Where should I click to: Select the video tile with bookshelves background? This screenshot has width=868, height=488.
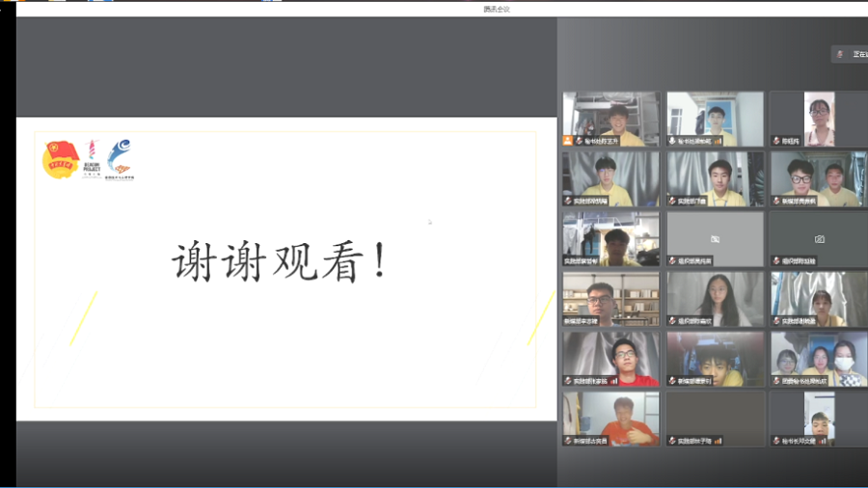610,299
